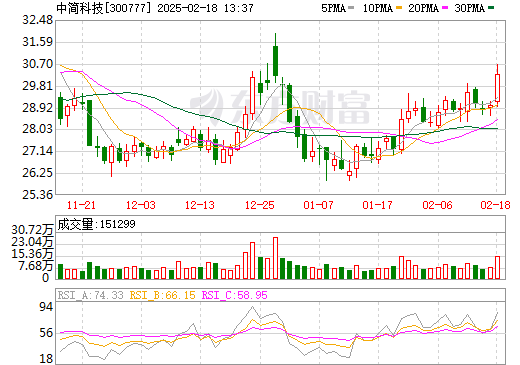Click the 12-03 date marker
The height and width of the screenshot is (365, 520).
click(x=141, y=205)
